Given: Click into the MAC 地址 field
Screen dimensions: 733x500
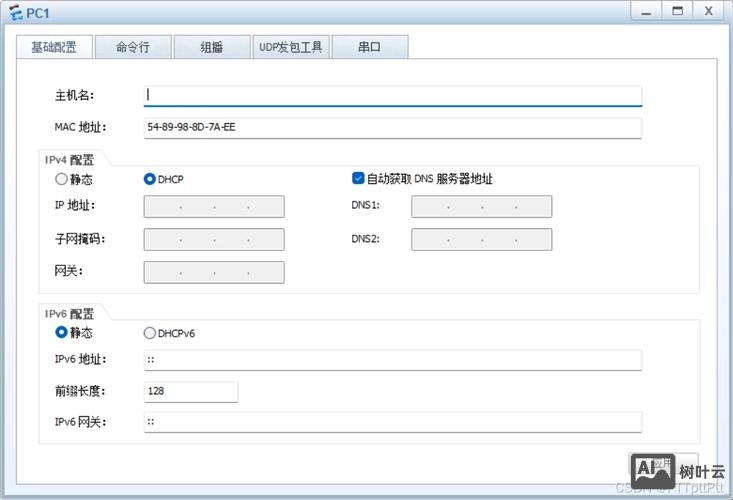Looking at the screenshot, I should click(393, 128).
